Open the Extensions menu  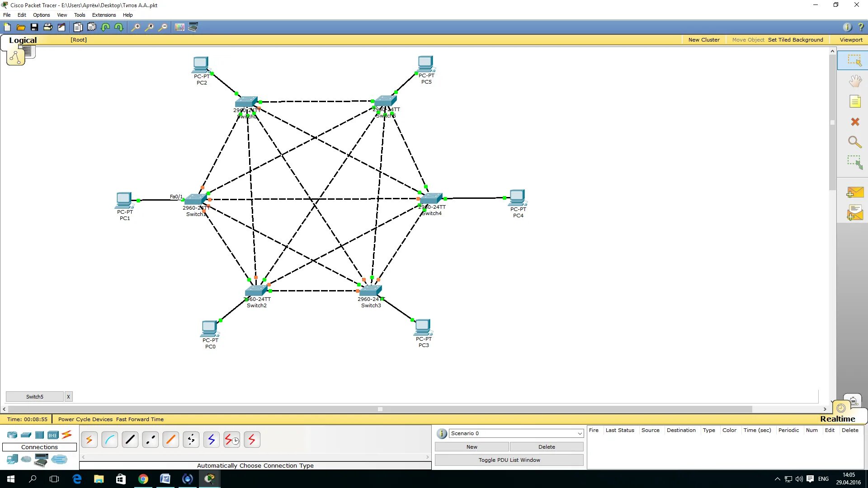[x=104, y=15]
